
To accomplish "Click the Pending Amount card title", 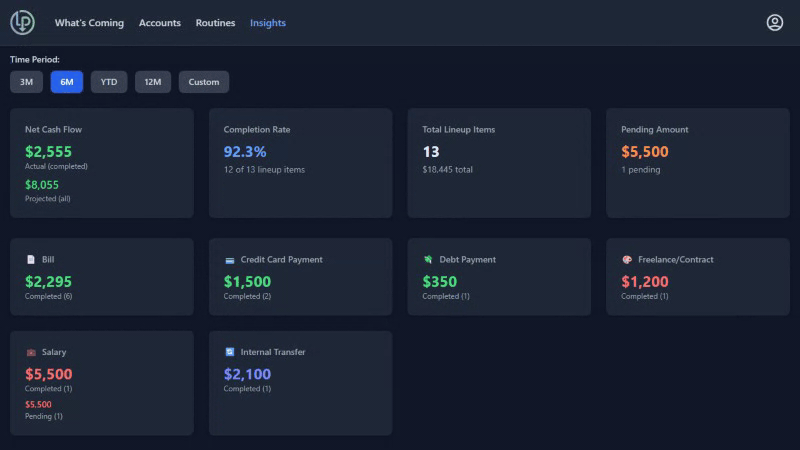I will 655,130.
